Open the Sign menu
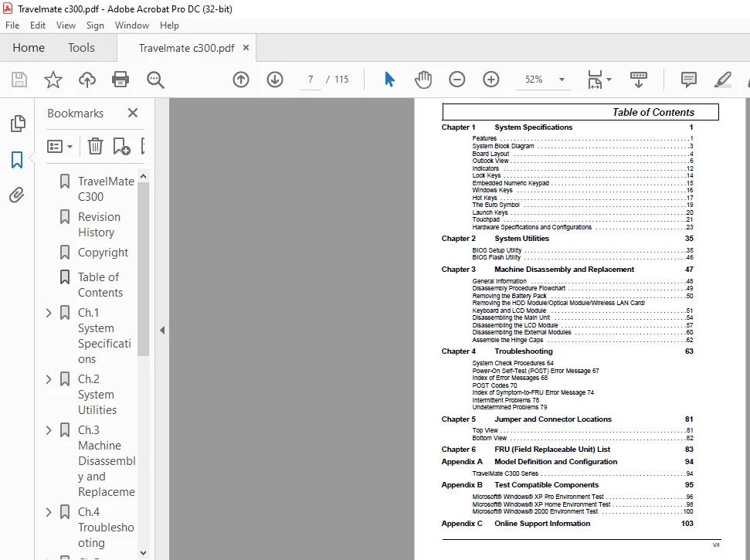Image resolution: width=750 pixels, height=560 pixels. (95, 25)
